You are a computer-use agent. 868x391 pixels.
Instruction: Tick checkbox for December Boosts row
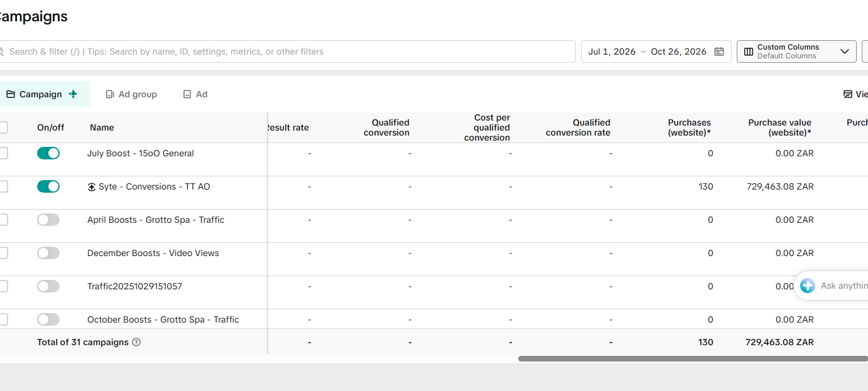click(3, 253)
